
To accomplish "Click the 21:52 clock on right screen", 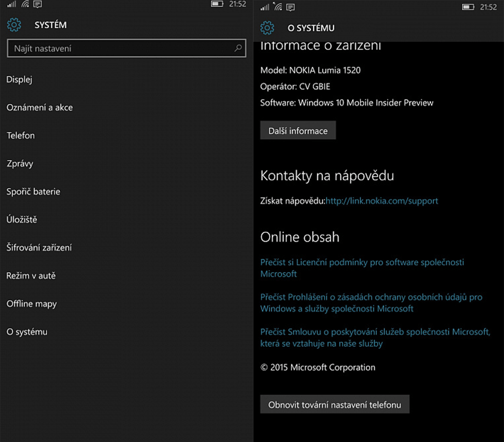I will [488, 7].
